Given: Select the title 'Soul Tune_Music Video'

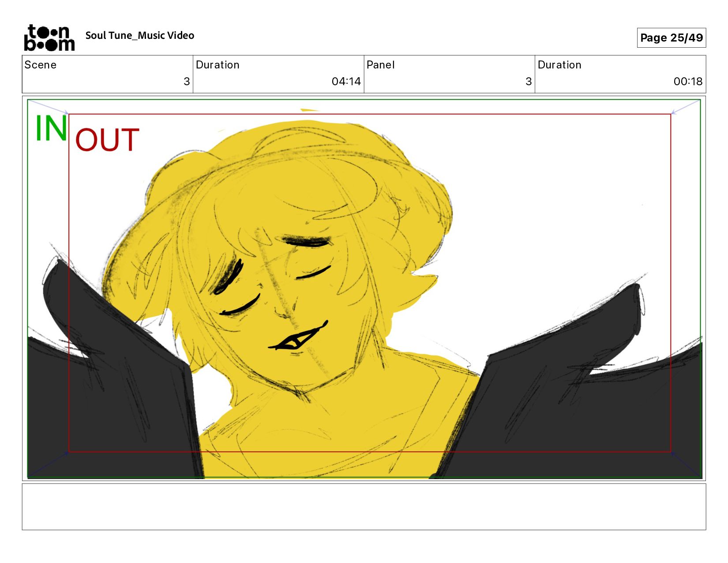Looking at the screenshot, I should [x=140, y=35].
